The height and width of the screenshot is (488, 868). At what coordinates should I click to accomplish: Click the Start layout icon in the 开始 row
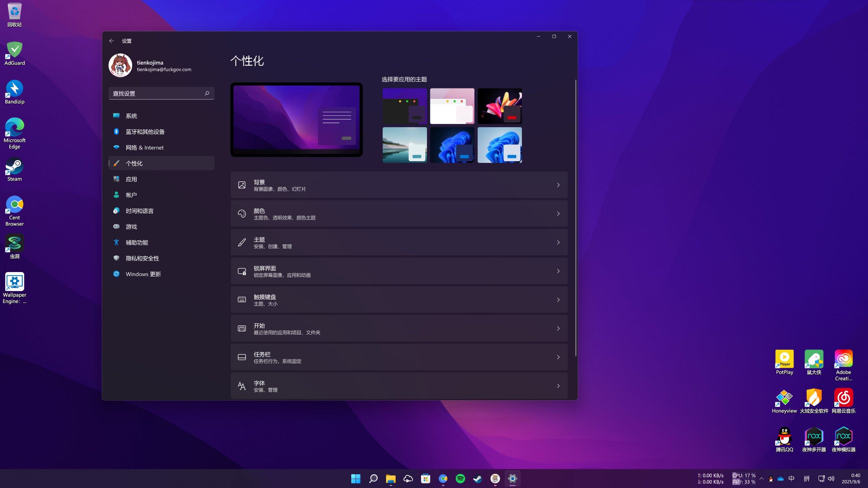pyautogui.click(x=242, y=328)
